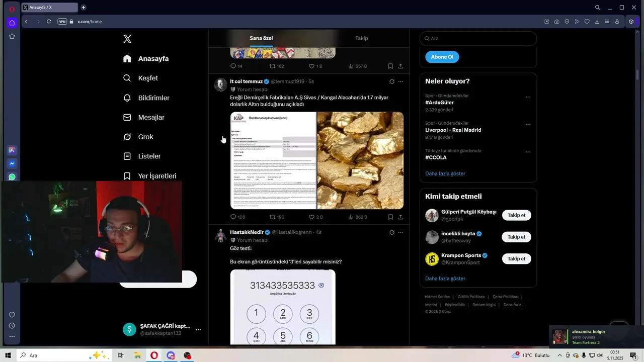The height and width of the screenshot is (362, 644).
Task: Share the It col temmuz post
Action: point(400,217)
